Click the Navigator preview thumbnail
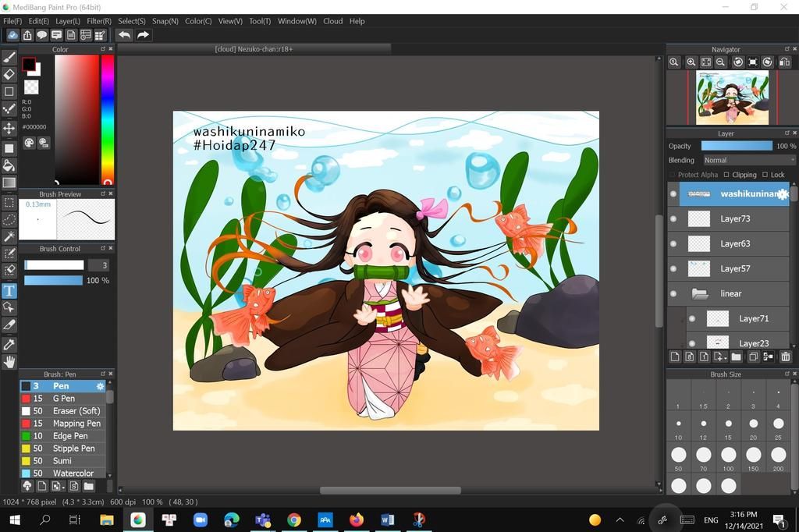 click(732, 98)
